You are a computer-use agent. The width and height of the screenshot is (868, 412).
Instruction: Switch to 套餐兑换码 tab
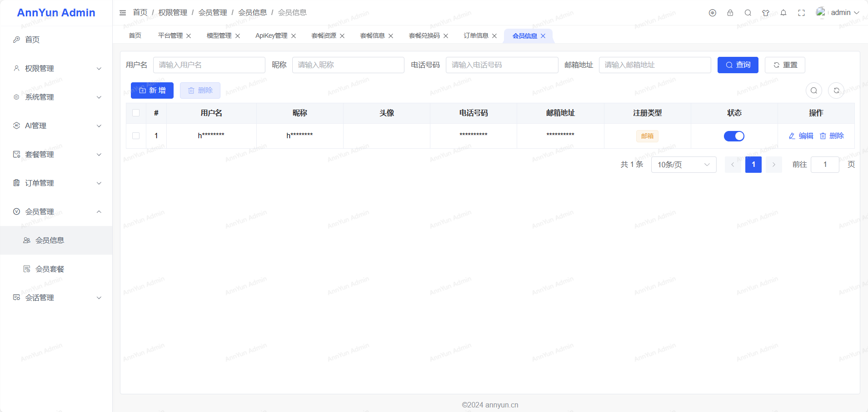coord(424,36)
